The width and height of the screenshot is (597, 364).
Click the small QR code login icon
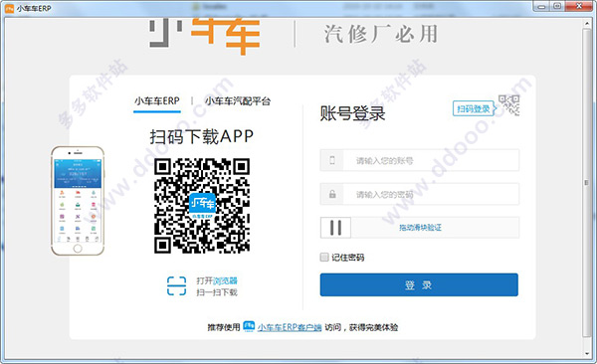509,105
